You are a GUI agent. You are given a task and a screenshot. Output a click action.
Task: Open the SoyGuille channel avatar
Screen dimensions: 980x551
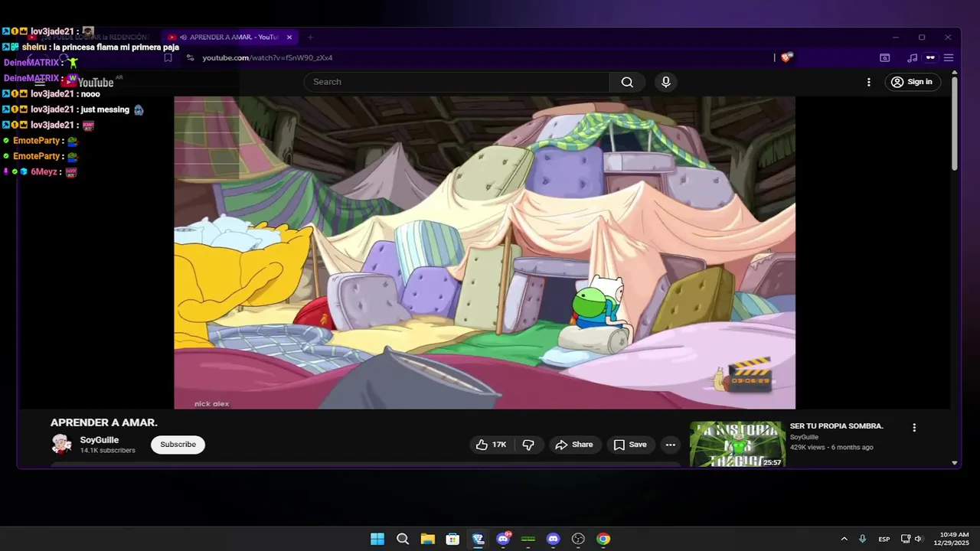tap(61, 444)
